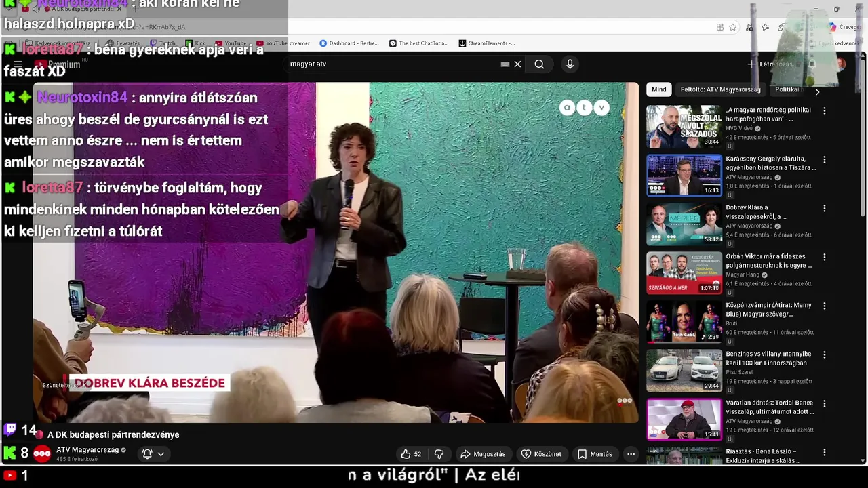Start voice search with the microphone icon
The width and height of the screenshot is (868, 488).
coord(570,64)
